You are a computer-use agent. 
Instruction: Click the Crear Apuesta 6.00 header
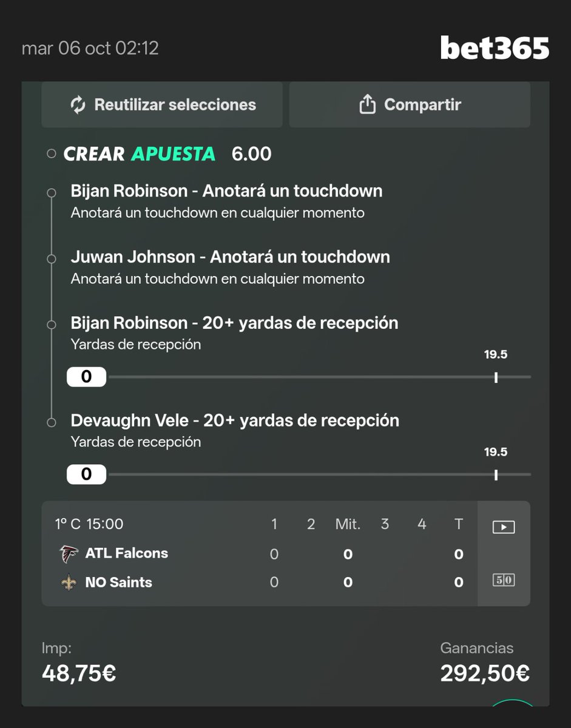tap(167, 154)
